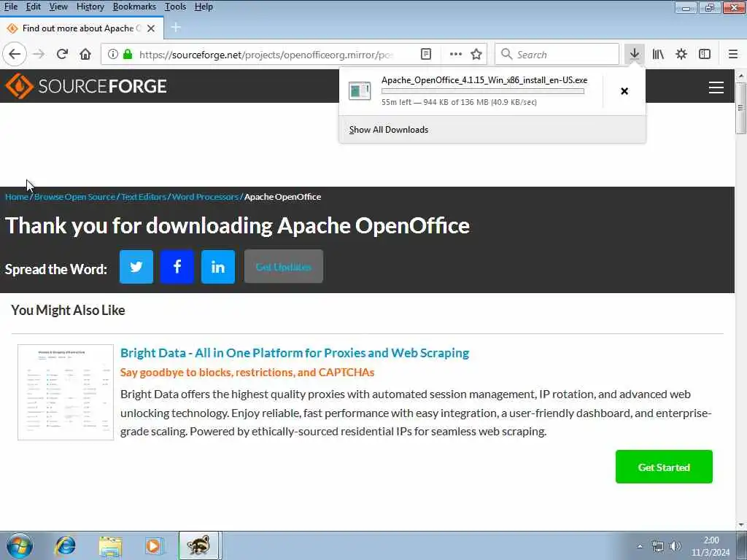Viewport: 747px width, 560px height.
Task: Toggle reader view in the address bar
Action: (426, 54)
